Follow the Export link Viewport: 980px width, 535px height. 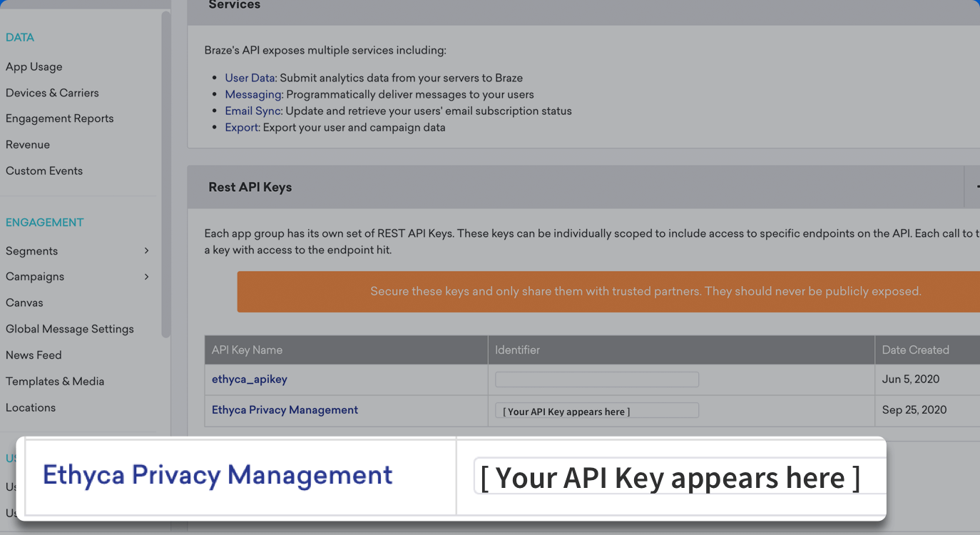coord(242,127)
